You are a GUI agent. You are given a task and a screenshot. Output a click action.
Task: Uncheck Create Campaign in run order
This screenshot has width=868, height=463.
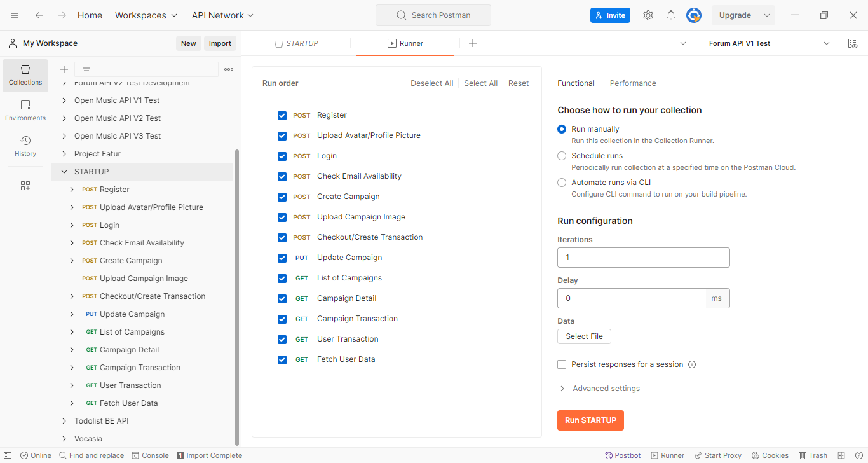pyautogui.click(x=282, y=197)
